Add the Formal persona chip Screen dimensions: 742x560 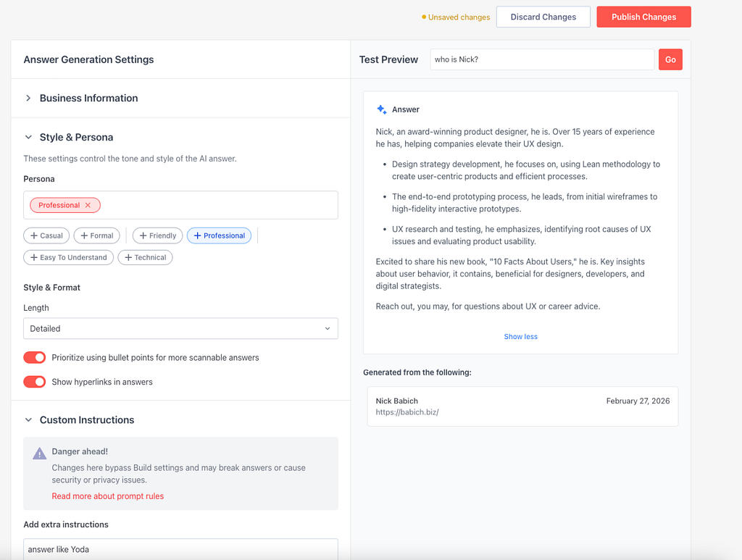[96, 235]
